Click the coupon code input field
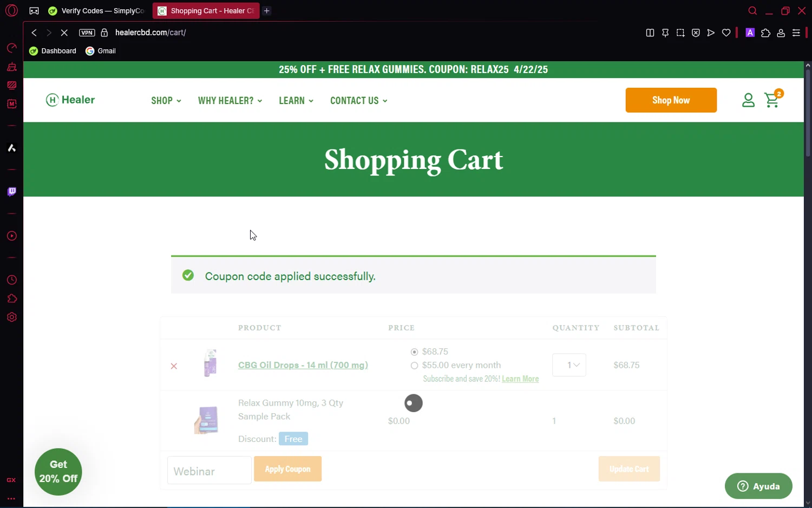Viewport: 812px width, 508px height. tap(209, 470)
